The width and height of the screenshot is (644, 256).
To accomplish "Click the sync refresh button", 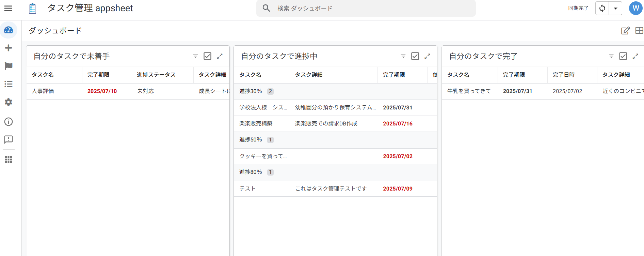I will coord(602,8).
